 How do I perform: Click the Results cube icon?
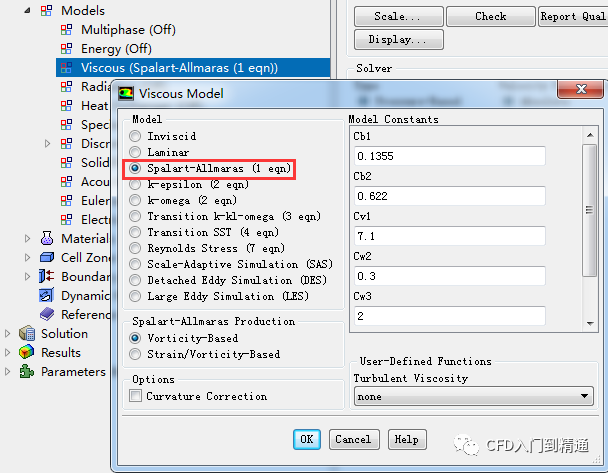(x=26, y=352)
